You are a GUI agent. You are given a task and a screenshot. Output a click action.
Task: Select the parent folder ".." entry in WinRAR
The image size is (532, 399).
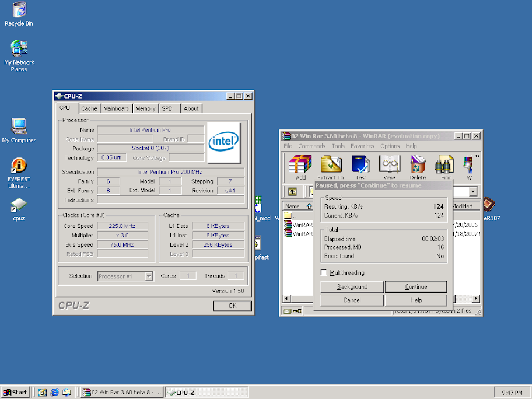tap(290, 216)
